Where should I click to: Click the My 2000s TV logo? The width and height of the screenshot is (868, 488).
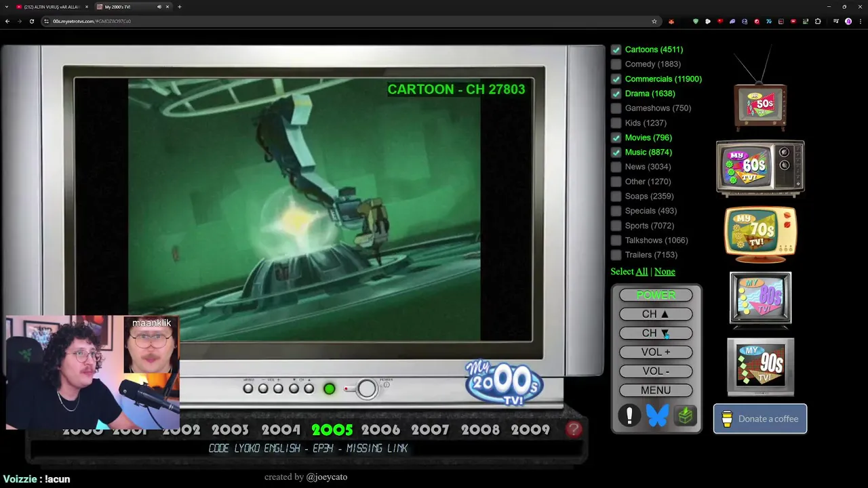(504, 383)
